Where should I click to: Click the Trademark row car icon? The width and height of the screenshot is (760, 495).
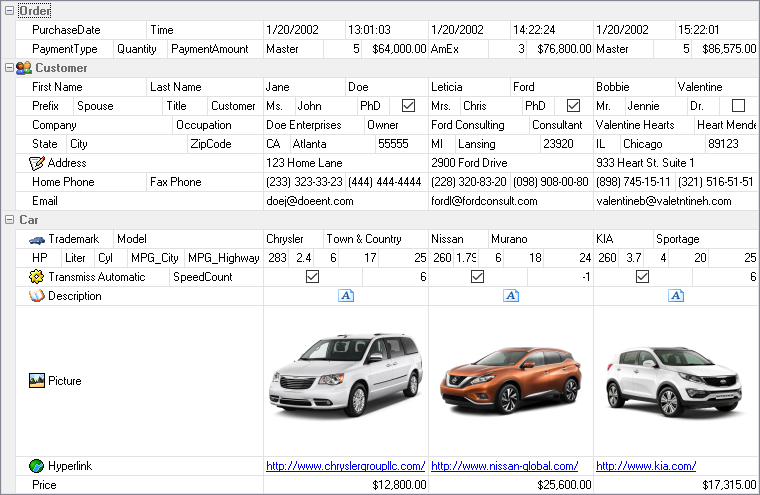pos(38,239)
